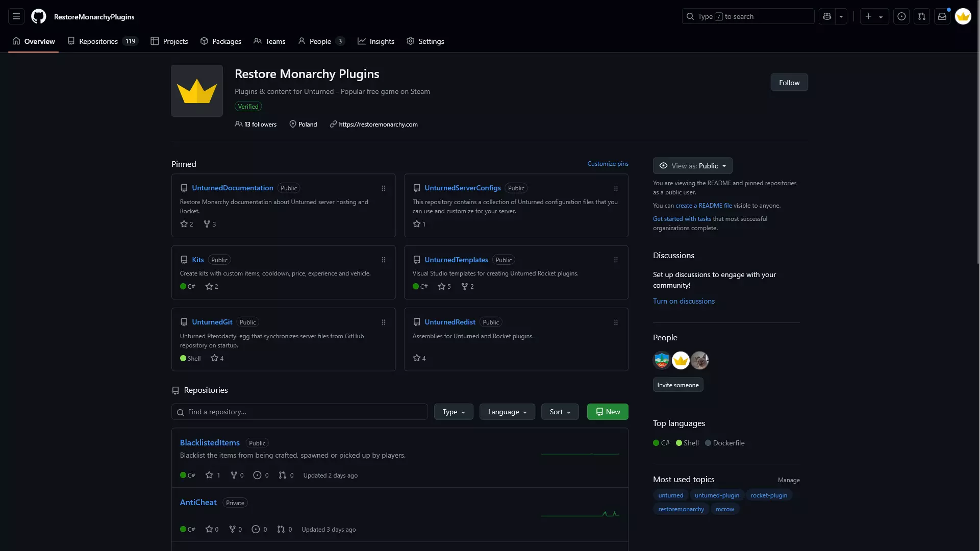980x551 pixels.
Task: Open the Teams tab
Action: point(269,41)
